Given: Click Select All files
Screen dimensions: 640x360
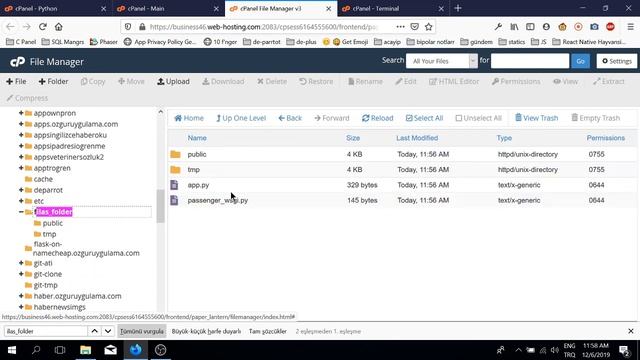Looking at the screenshot, I should (x=424, y=118).
